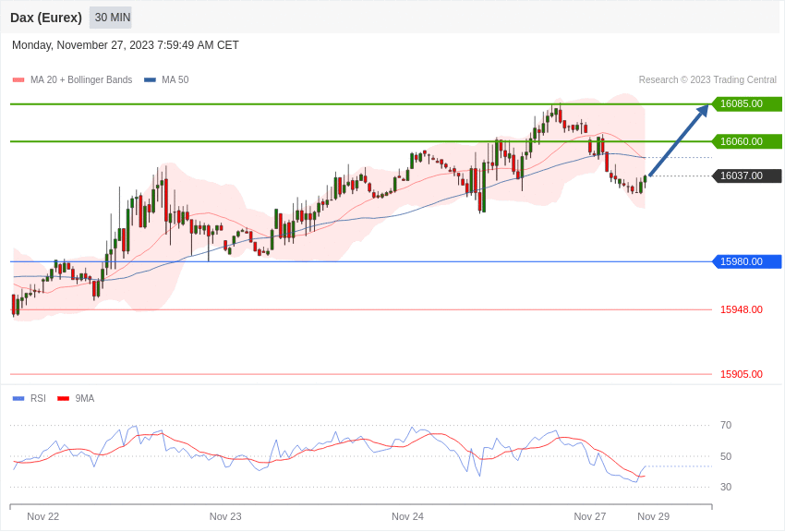Click the RSI 70 level label
This screenshot has width=785, height=532.
[x=726, y=426]
